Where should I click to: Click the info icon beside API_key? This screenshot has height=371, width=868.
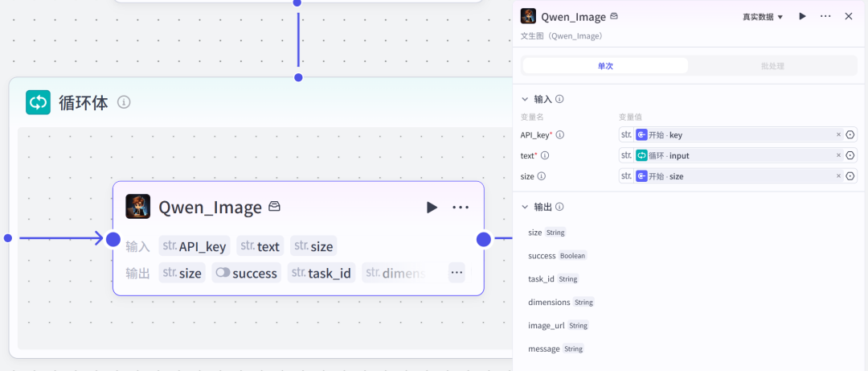coord(560,135)
